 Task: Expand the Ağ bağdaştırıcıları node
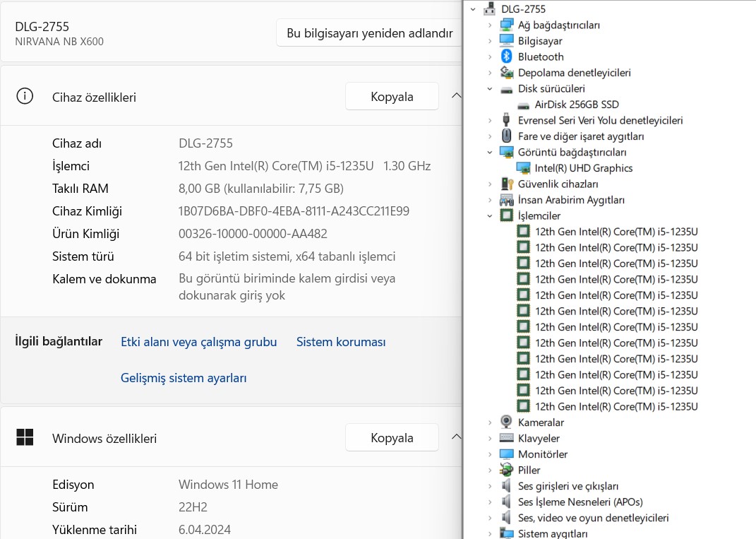tap(490, 25)
